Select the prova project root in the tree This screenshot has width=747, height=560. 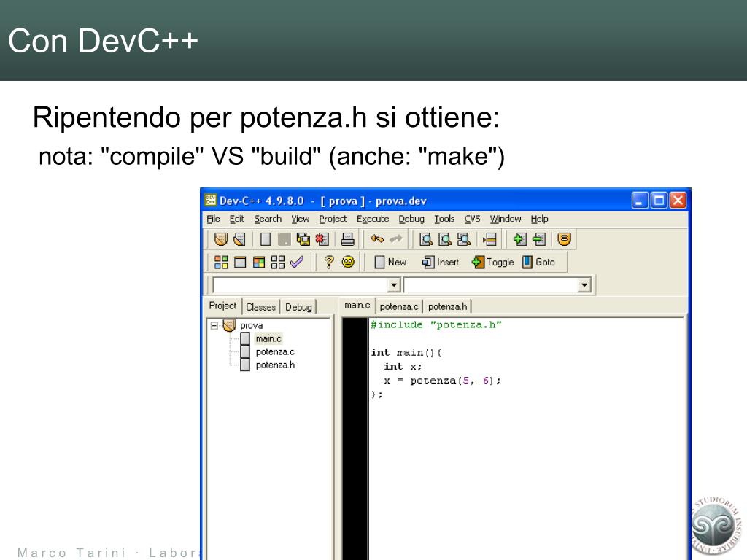tap(251, 325)
